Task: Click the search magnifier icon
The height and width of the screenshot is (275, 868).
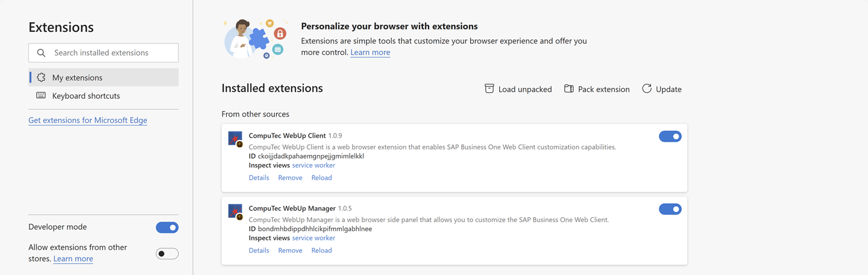Action: [x=41, y=53]
